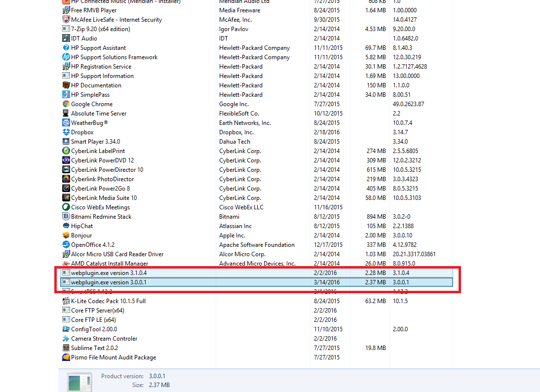
Task: Click the details pane program thumbnail
Action: coord(79,382)
